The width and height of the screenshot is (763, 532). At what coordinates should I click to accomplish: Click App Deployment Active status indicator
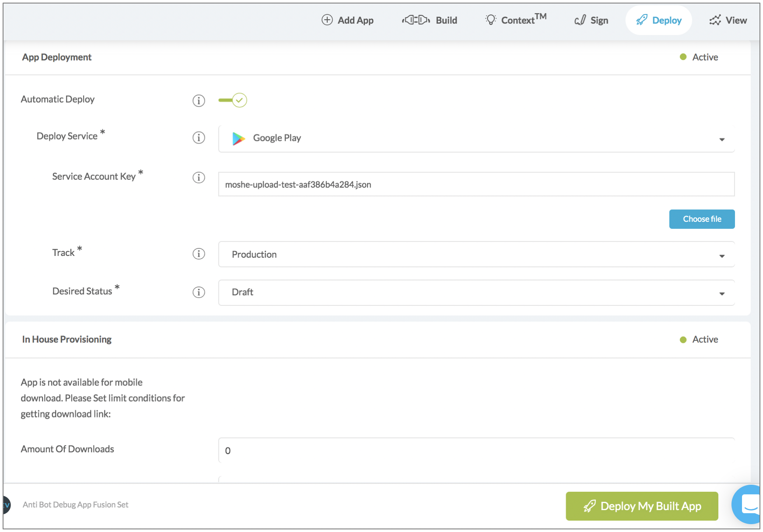coord(699,57)
